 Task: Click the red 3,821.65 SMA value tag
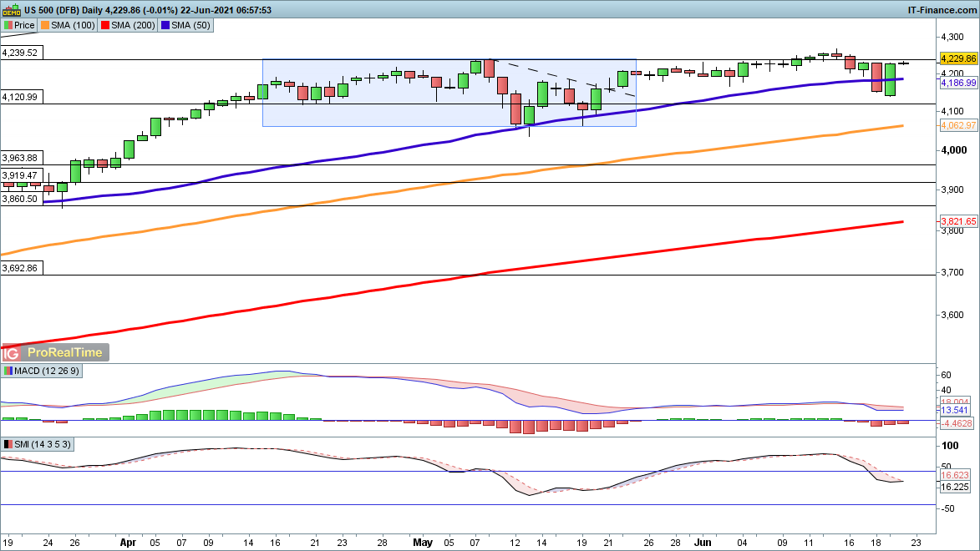pyautogui.click(x=958, y=221)
